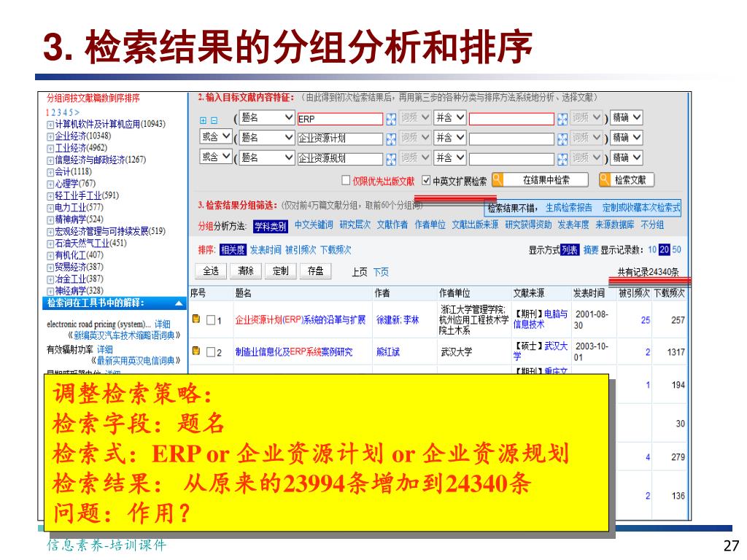Screen dimensions: 747x560
Task: Click the plus icon to add a search row
Action: [x=203, y=120]
